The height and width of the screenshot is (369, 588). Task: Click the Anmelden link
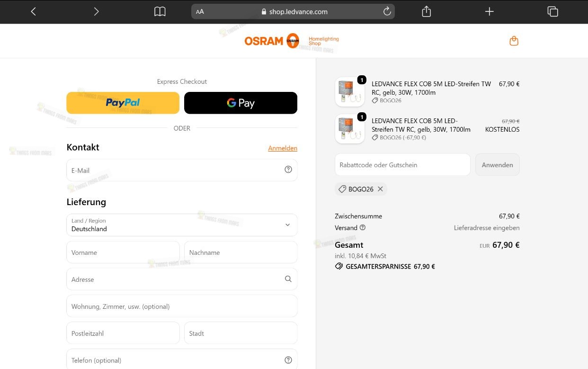point(283,148)
